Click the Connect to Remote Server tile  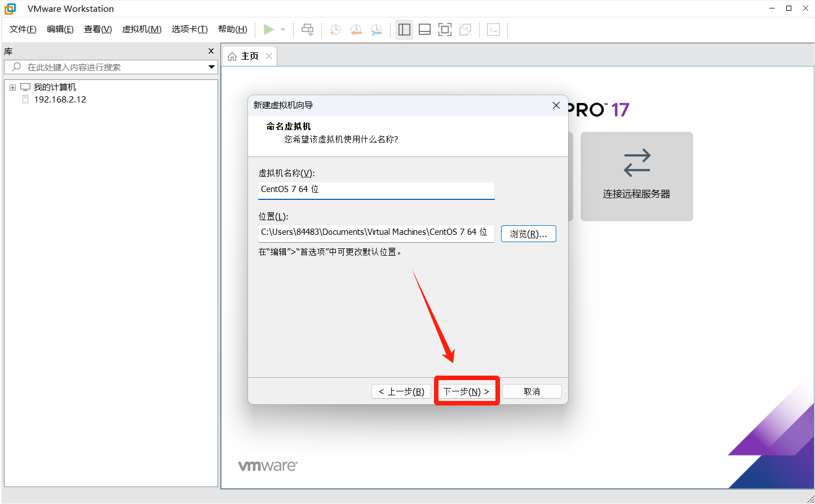(x=636, y=176)
